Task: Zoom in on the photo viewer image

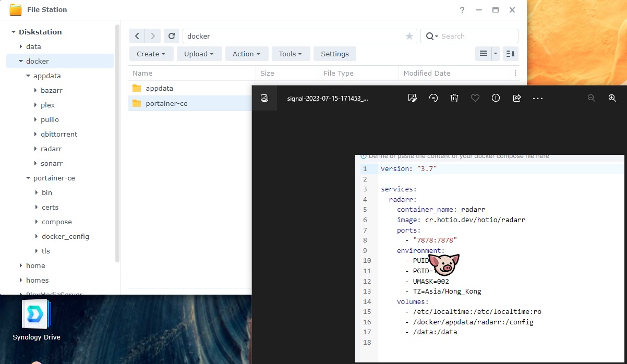Action: pyautogui.click(x=612, y=98)
